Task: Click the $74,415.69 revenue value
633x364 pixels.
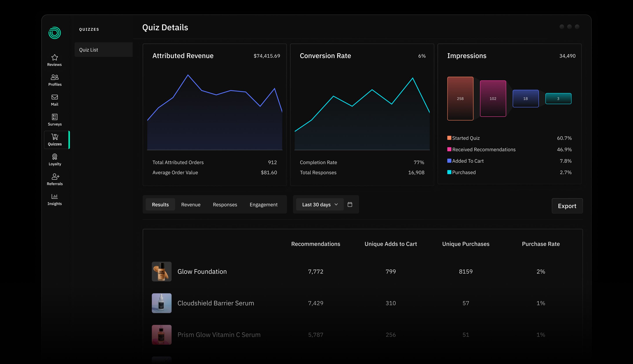Action: pyautogui.click(x=267, y=56)
